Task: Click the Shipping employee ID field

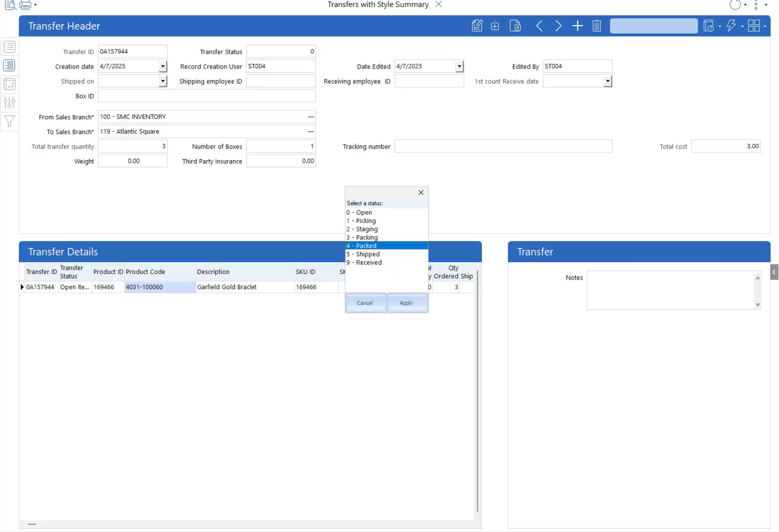Action: point(281,81)
